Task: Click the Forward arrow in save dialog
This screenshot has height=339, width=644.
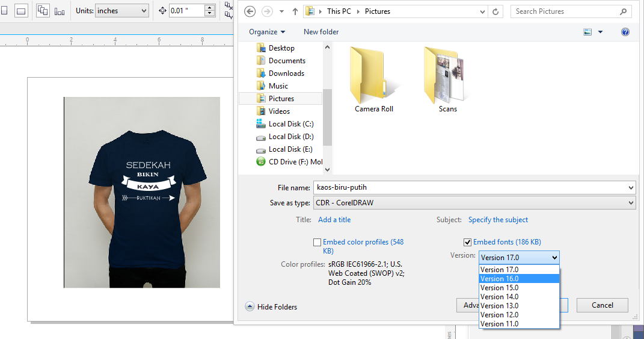Action: pyautogui.click(x=267, y=11)
